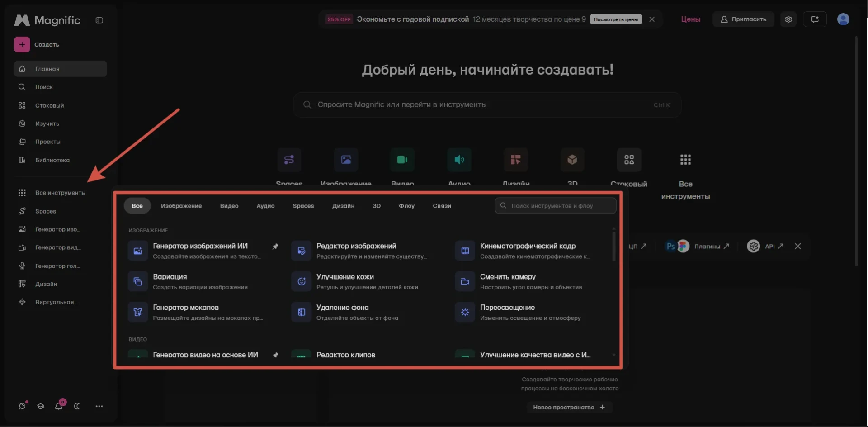The height and width of the screenshot is (427, 868).
Task: Click the main Magnific search field
Action: pos(487,104)
